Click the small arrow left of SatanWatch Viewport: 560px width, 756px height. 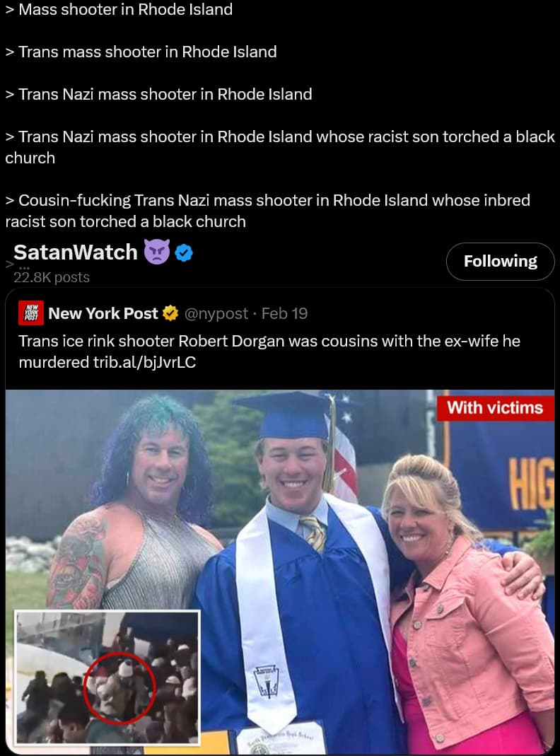[x=9, y=264]
